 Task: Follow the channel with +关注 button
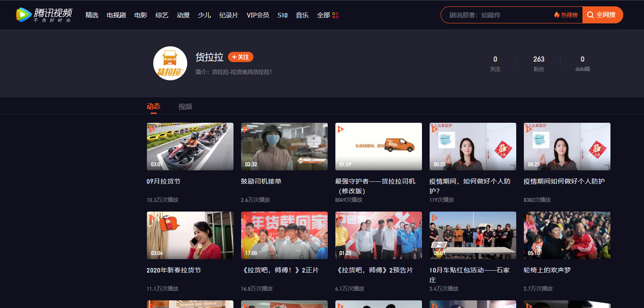(240, 57)
